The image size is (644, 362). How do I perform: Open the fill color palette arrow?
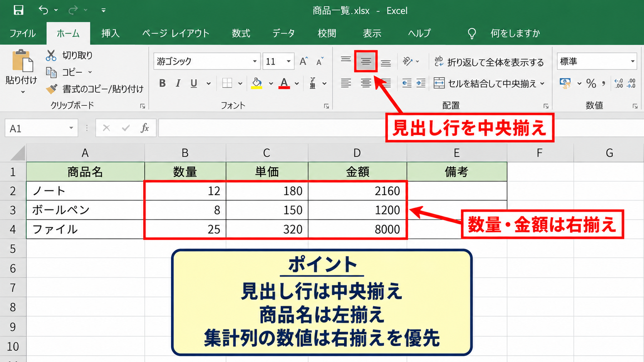(x=271, y=83)
